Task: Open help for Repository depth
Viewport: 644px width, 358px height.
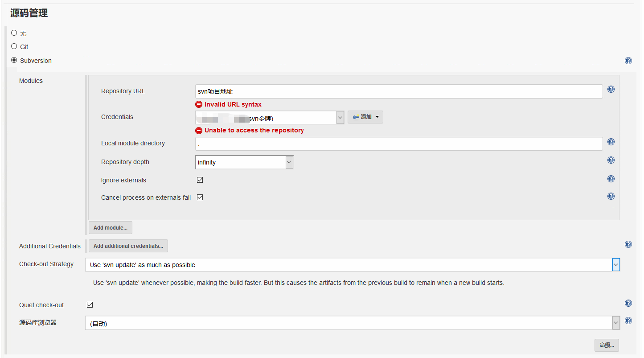Action: (611, 160)
